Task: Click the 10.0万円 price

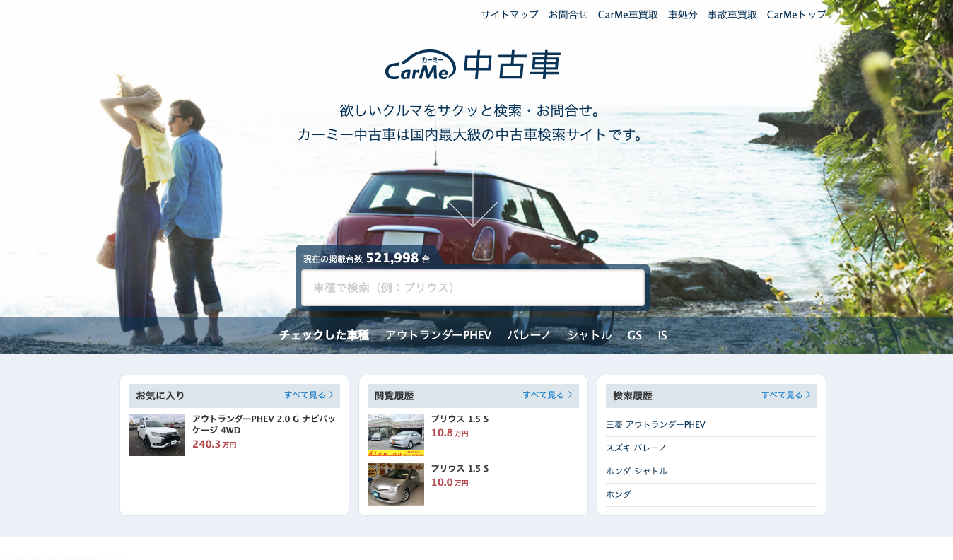Action: [x=450, y=482]
